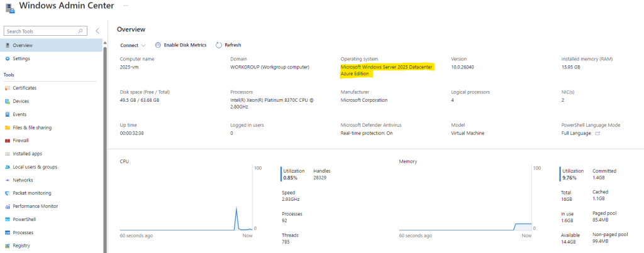Click the sidebar vertical scrollbar
The height and width of the screenshot is (253, 644).
coord(105,149)
